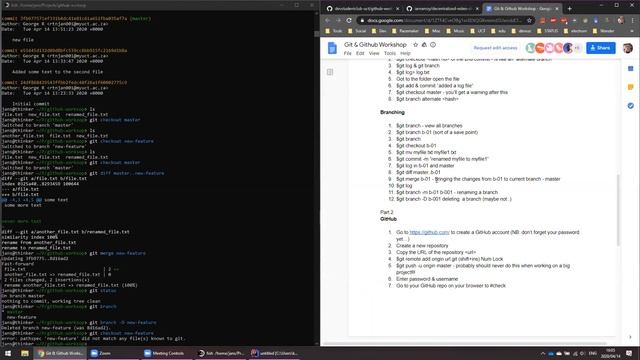Screen dimensions: 640x360
Task: Open a new Chrome tab
Action: (569, 9)
